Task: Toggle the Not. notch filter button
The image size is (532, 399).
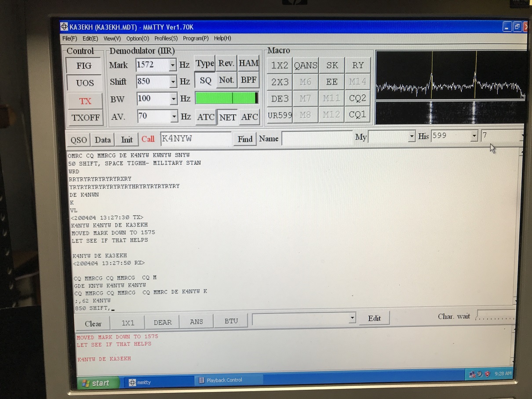Action: [x=226, y=80]
